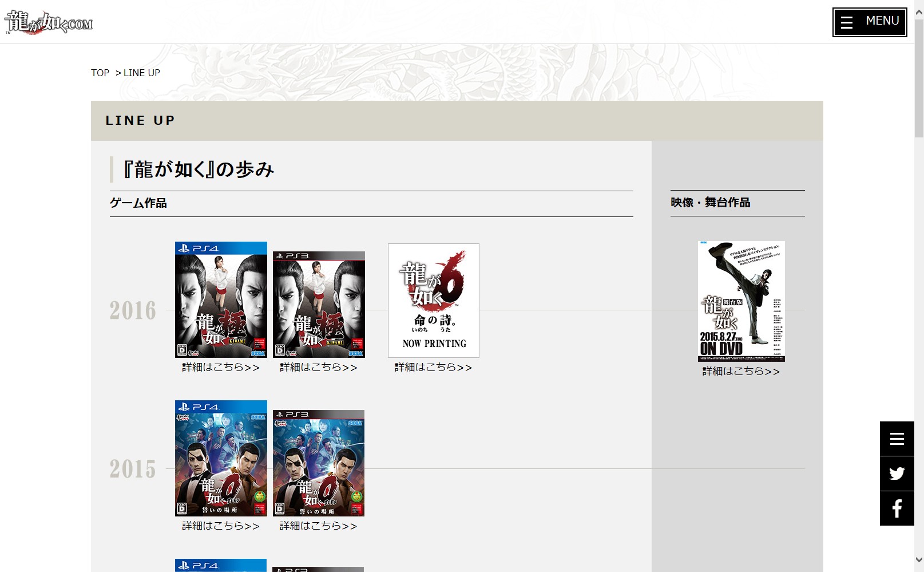Open the 2015 PS3 Ryu ga Gotoku 0 cover
Viewport: 924px width, 572px height.
click(319, 463)
